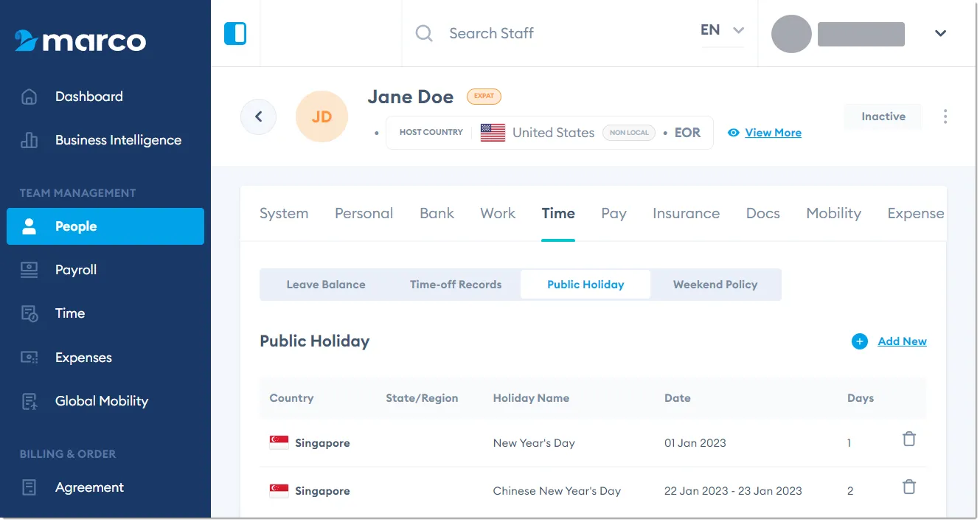Screen dimensions: 980x522
Task: Click the Add New link
Action: 902,341
